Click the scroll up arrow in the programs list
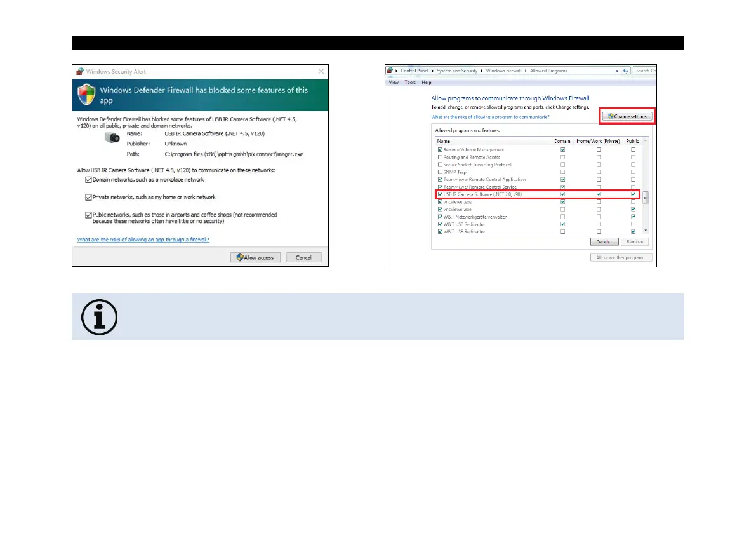This screenshot has height=533, width=756. [x=646, y=140]
